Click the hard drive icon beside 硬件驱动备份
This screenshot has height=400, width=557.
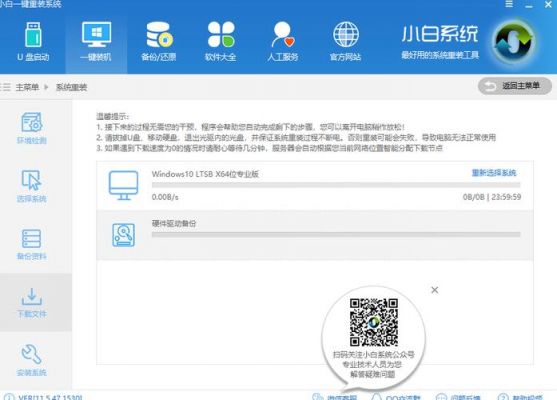123,235
